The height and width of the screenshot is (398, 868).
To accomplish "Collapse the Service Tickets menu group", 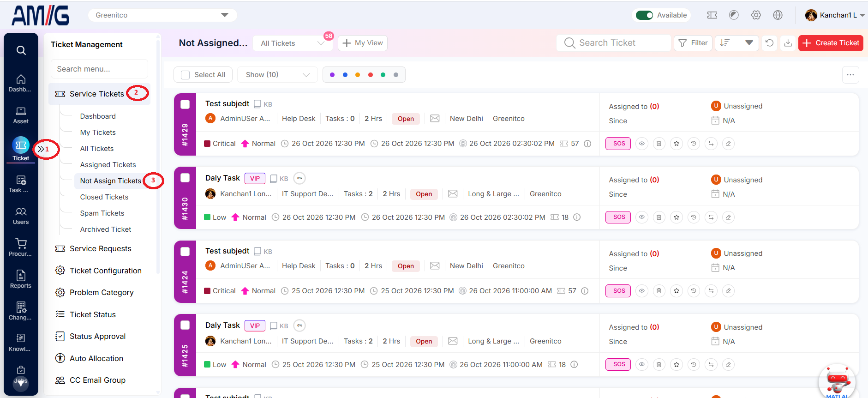I will click(99, 94).
